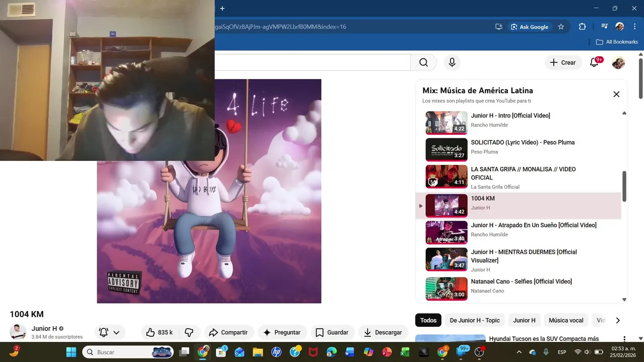Open the ESP language indicator

pyautogui.click(x=562, y=352)
